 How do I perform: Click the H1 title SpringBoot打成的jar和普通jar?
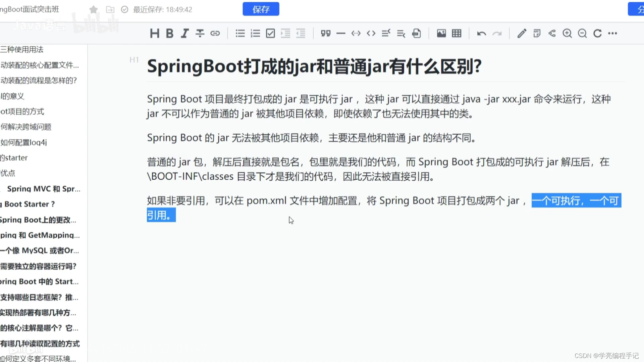314,66
